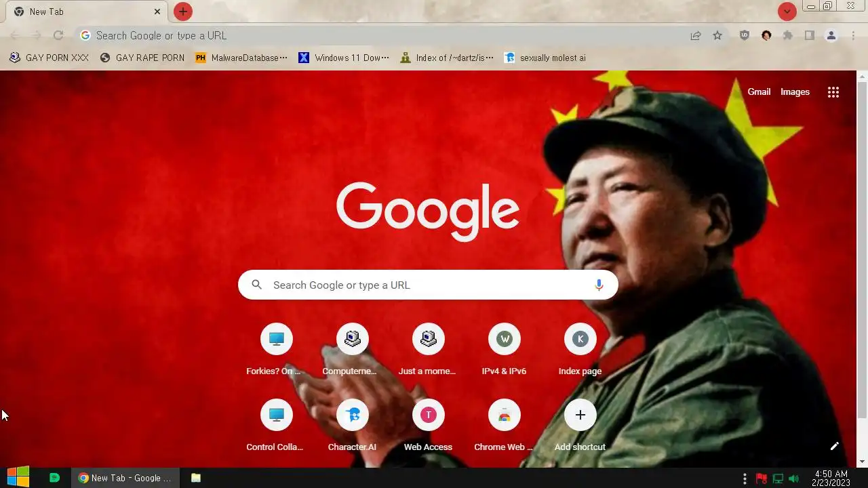Image resolution: width=868 pixels, height=488 pixels.
Task: Switch to New Tab - Google taskbar item
Action: (125, 478)
